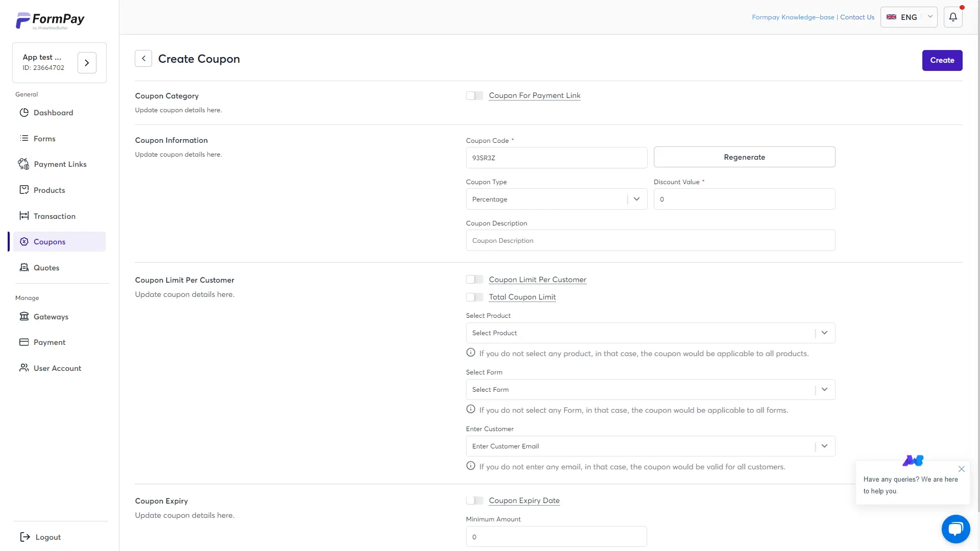Click the Contact Us link
This screenshot has height=551, width=980.
pos(857,17)
